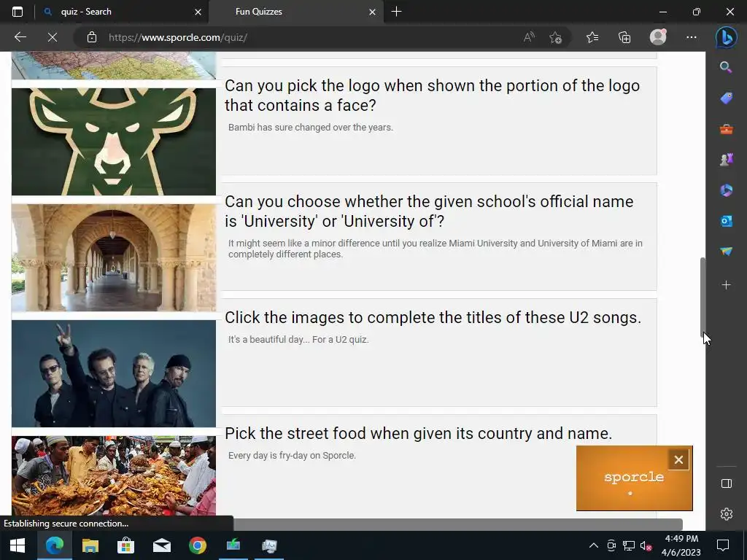The image size is (747, 560).
Task: Open the sidebar Tools briefcase icon
Action: click(x=726, y=129)
